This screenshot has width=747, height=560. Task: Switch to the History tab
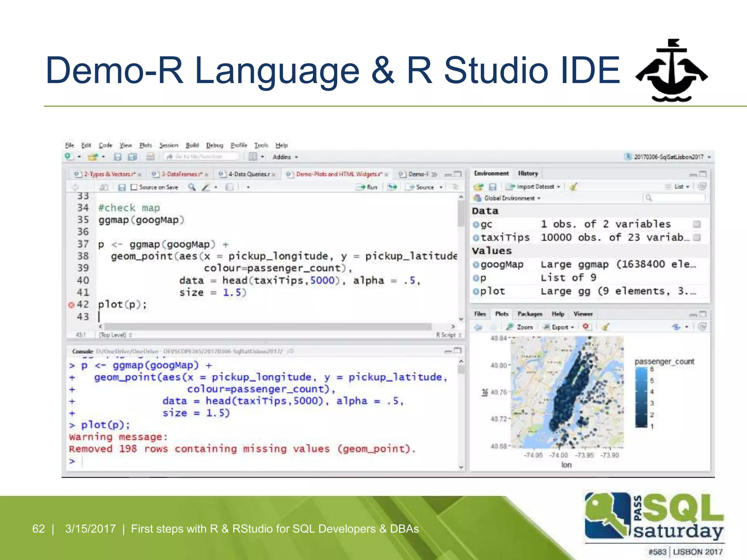coord(528,174)
